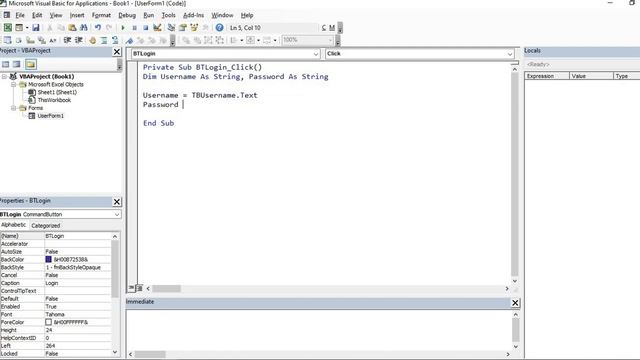
Task: Click the ForeColor white swatch in properties
Action: [49, 322]
